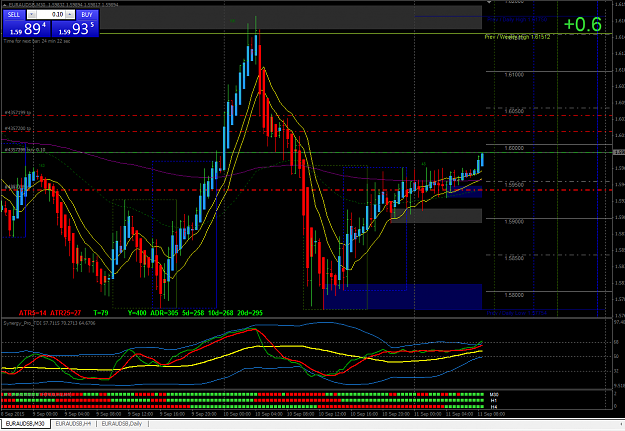This screenshot has height=431, width=625.
Task: Click the ADR=305 indicator text
Action: (x=164, y=313)
